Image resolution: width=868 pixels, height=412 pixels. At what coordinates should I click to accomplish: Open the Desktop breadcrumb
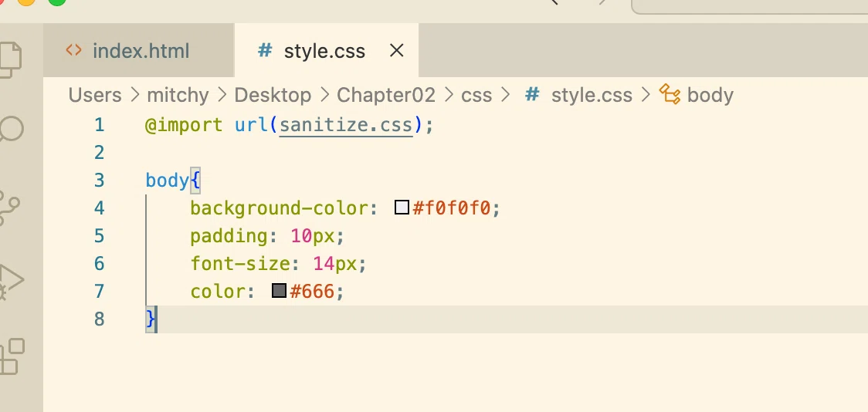click(x=273, y=95)
